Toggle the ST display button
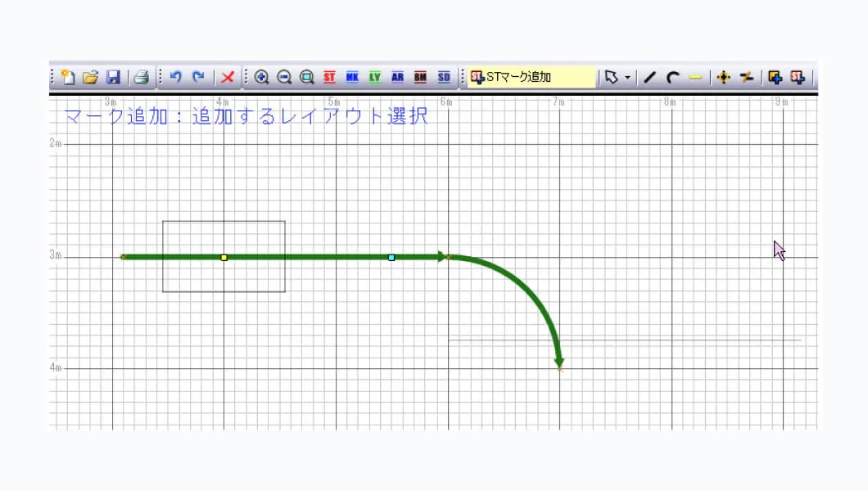The width and height of the screenshot is (868, 491). coord(329,78)
